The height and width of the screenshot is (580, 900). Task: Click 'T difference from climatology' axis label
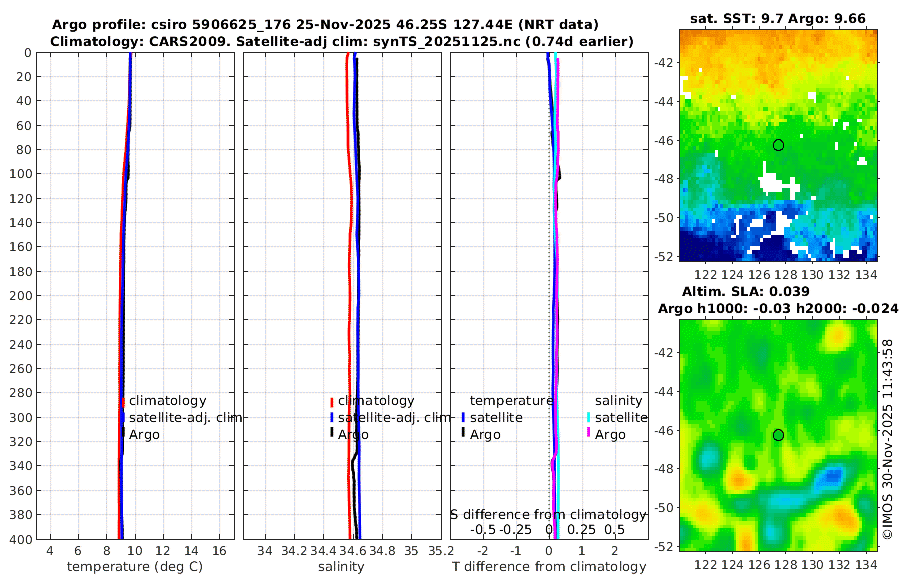click(549, 567)
